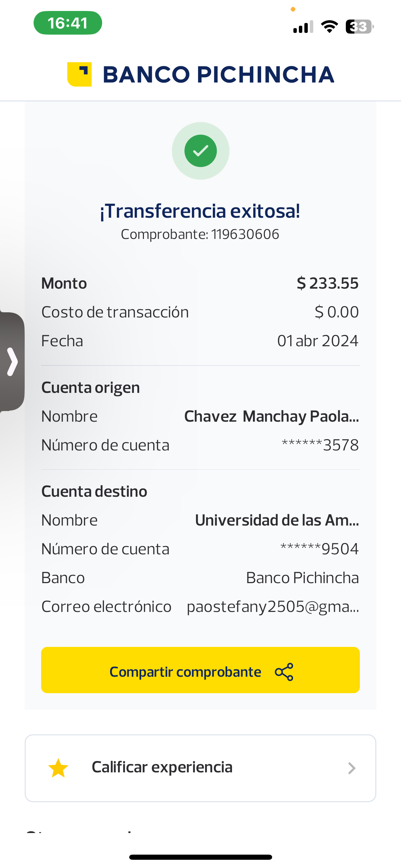401x868 pixels.
Task: Tap the green success checkmark icon
Action: [x=200, y=151]
